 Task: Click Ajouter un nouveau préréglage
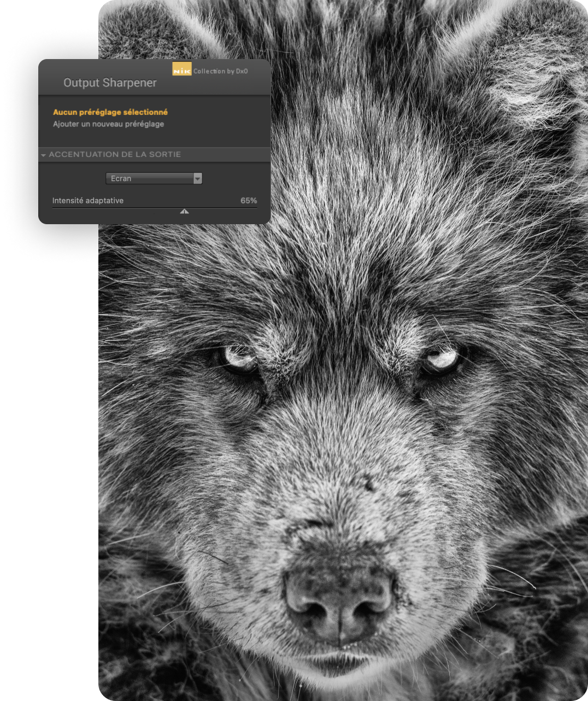[x=108, y=124]
